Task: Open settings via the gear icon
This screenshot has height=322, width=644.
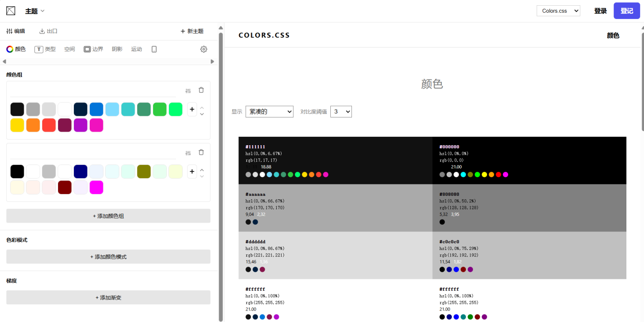Action: point(204,49)
